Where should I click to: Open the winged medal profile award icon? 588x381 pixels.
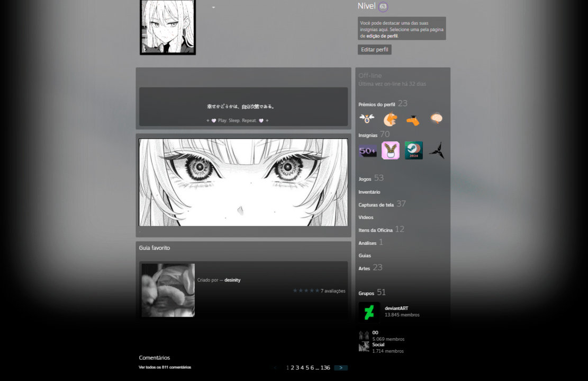tap(367, 119)
